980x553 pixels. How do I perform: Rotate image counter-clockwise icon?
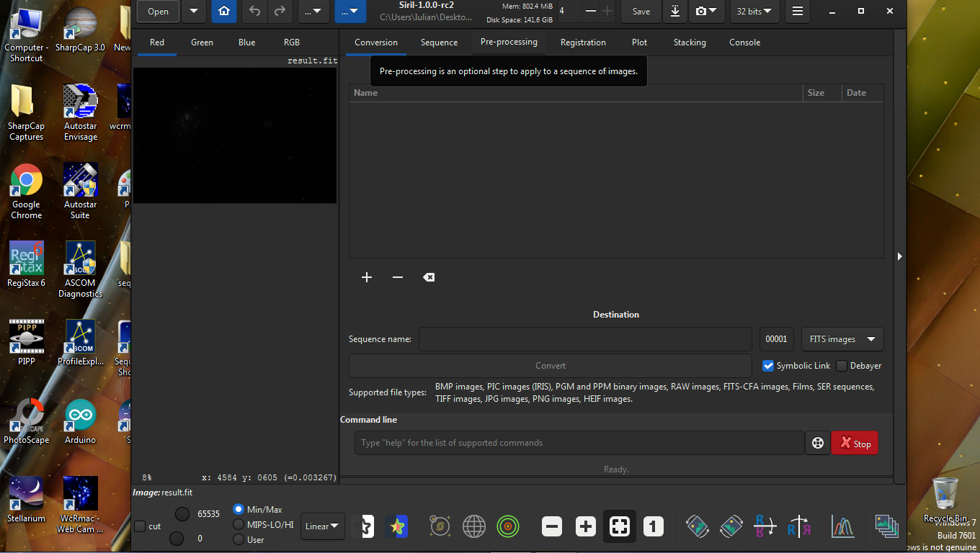[697, 526]
